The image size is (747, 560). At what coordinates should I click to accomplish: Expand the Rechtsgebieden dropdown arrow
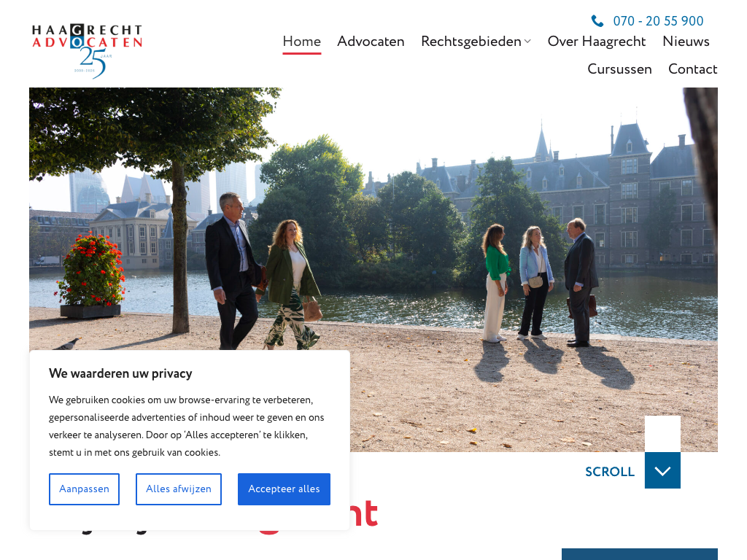pos(527,42)
